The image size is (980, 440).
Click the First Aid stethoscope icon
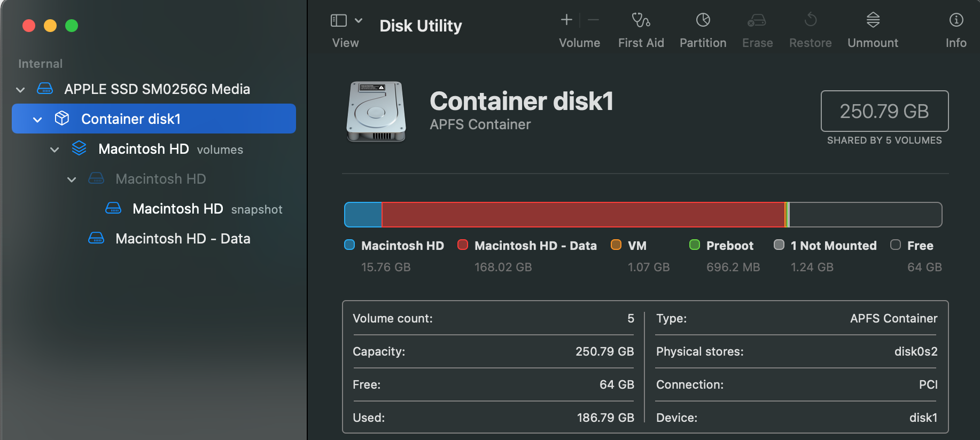pyautogui.click(x=641, y=21)
